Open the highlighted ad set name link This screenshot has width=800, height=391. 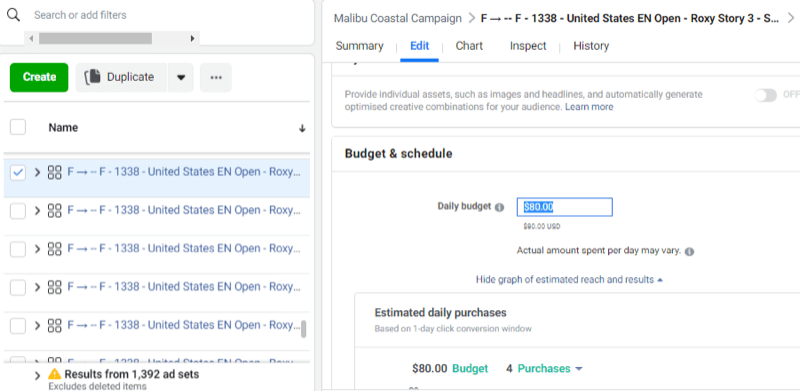[184, 172]
